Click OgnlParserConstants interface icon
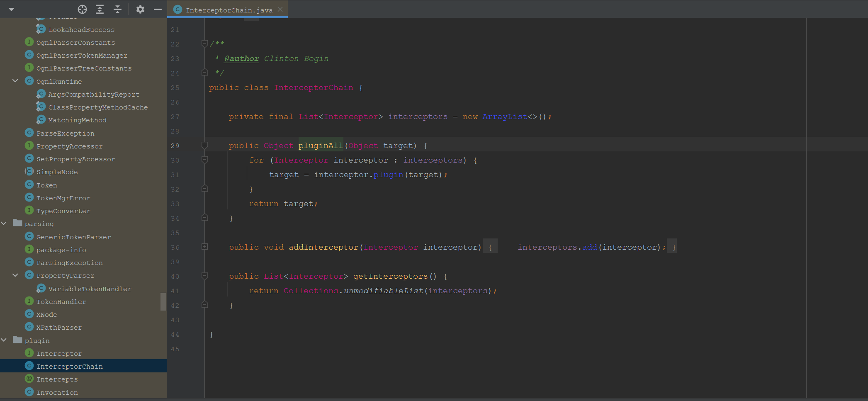868x401 pixels. click(29, 42)
